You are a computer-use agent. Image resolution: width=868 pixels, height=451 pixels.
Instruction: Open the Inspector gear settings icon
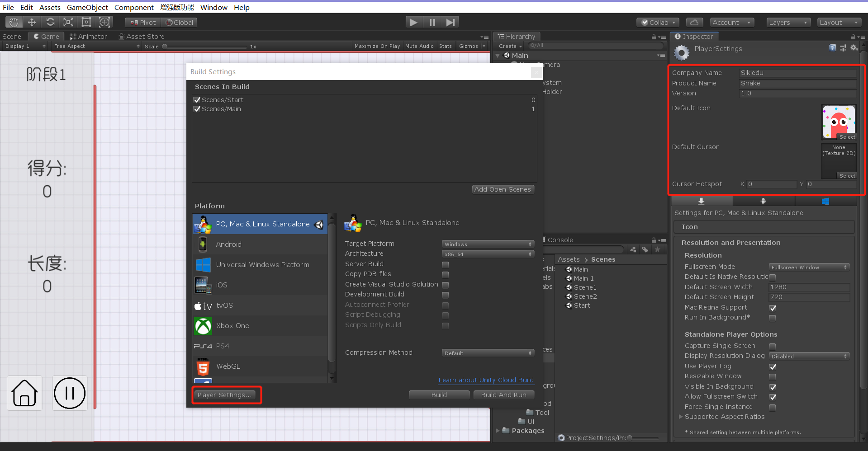[x=854, y=47]
